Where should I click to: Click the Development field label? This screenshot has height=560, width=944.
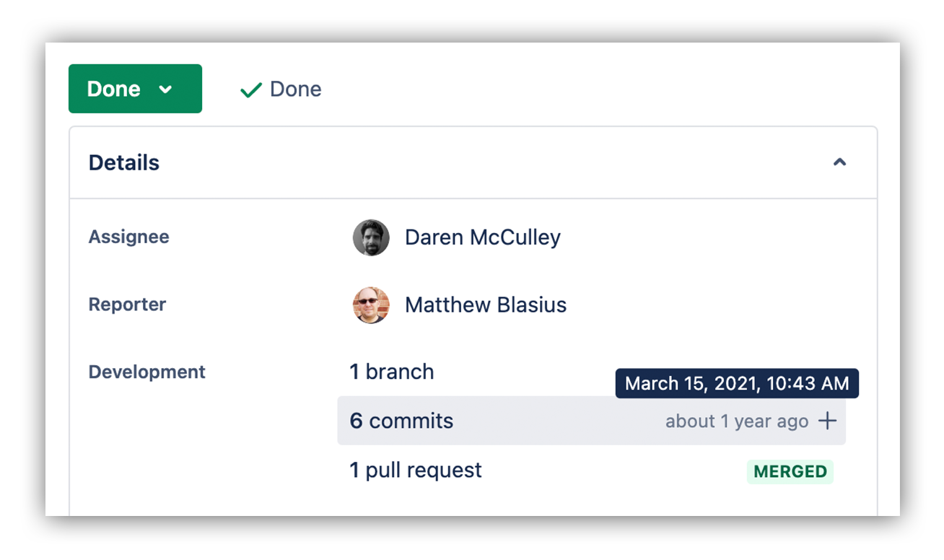(147, 372)
